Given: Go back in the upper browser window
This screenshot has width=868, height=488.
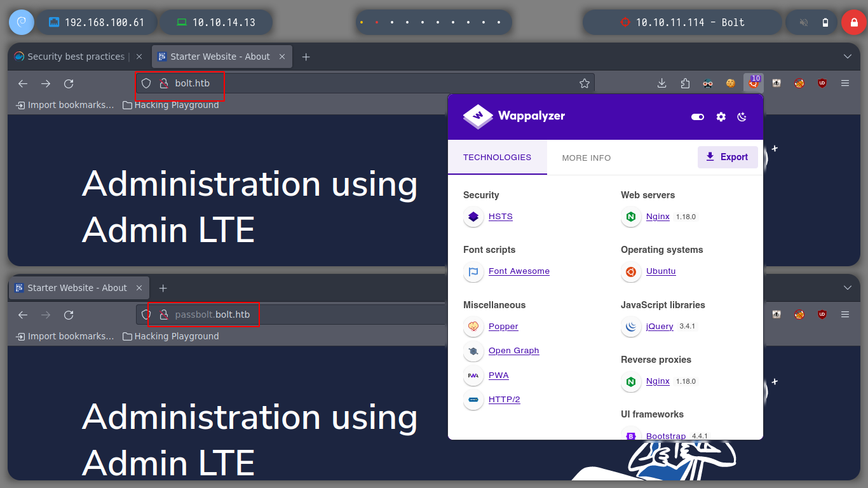Looking at the screenshot, I should pyautogui.click(x=23, y=83).
